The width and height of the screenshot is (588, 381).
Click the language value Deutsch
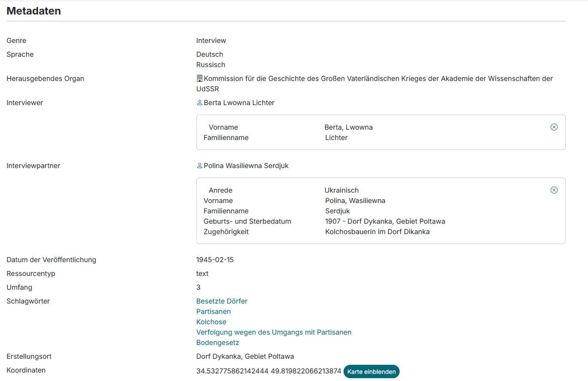(x=210, y=54)
